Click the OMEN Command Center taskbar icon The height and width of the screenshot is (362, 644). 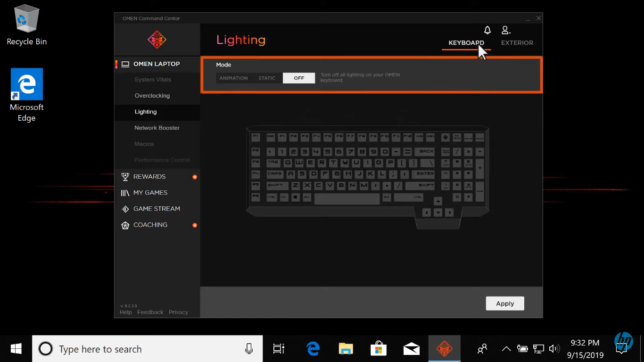click(444, 349)
